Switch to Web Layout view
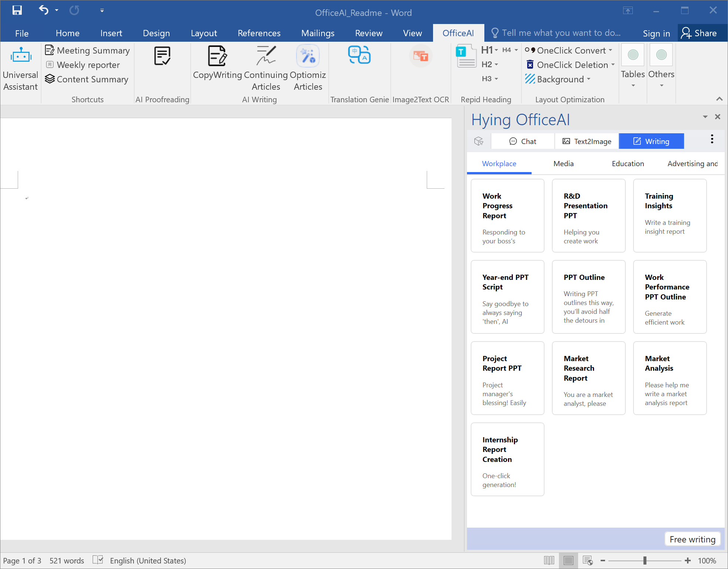 588,561
